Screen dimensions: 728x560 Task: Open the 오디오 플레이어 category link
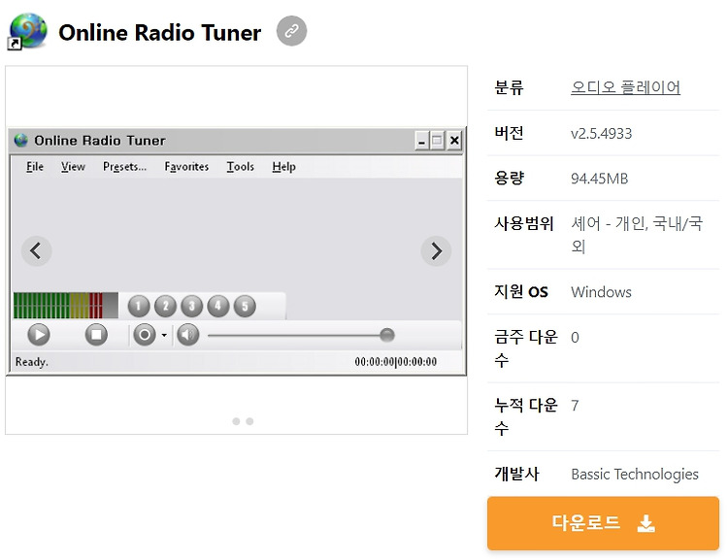click(x=625, y=87)
